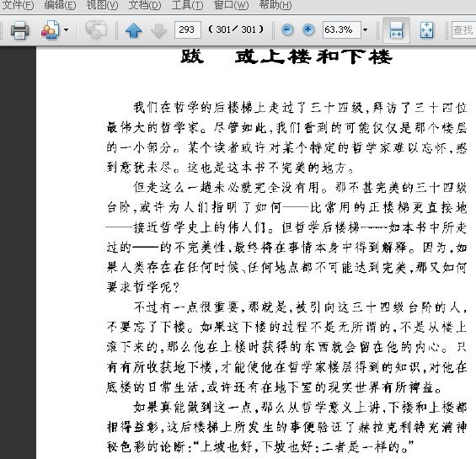This screenshot has width=476, height=459.
Task: Open the 窗口(W) menu
Action: pyautogui.click(x=231, y=5)
